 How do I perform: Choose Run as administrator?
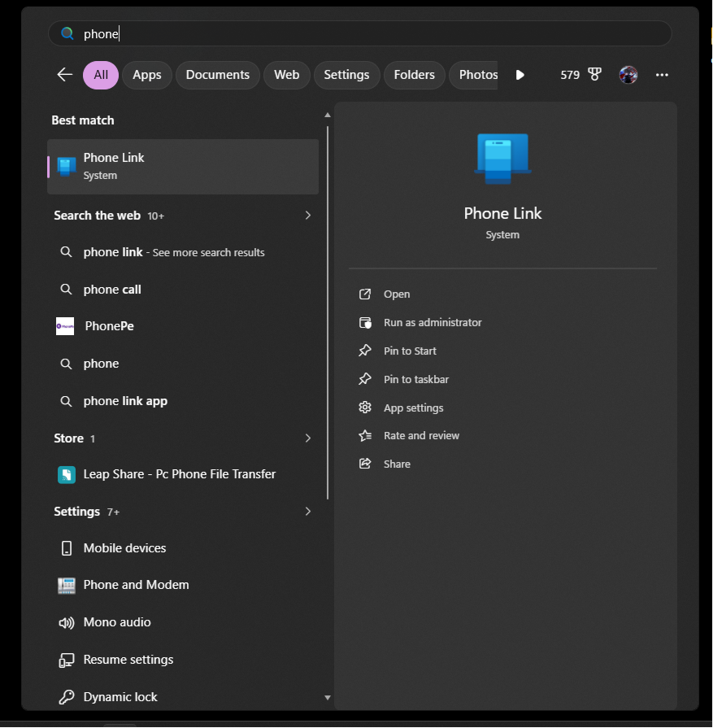pos(433,323)
